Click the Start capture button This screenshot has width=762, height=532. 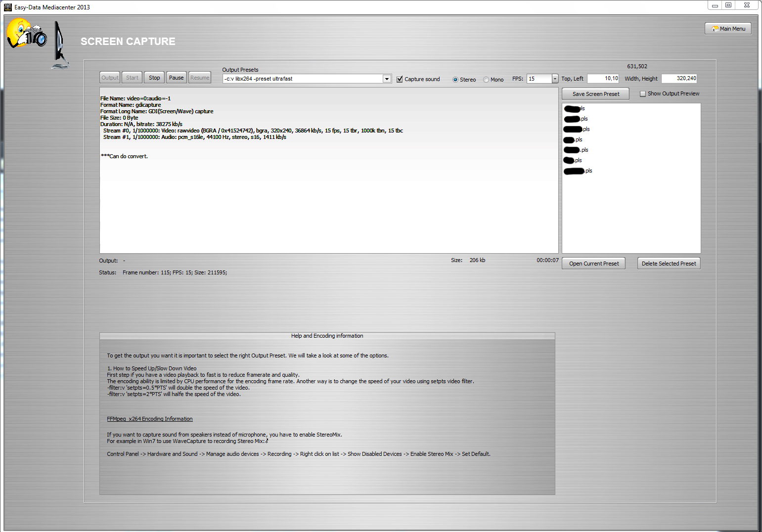(x=132, y=78)
